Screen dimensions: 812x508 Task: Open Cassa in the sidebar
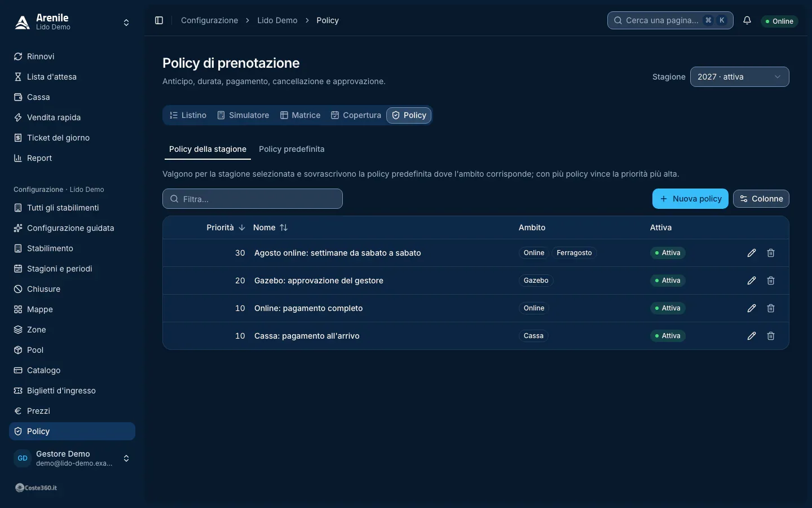point(72,97)
